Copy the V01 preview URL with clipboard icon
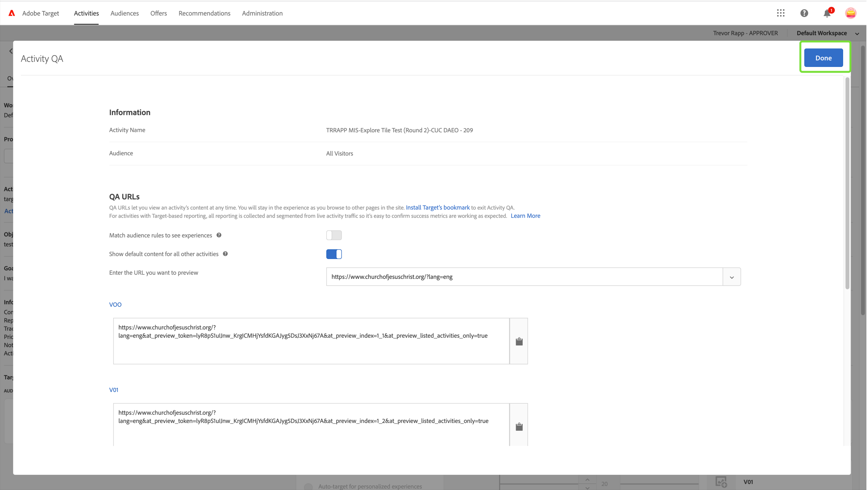This screenshot has height=490, width=868. [x=519, y=426]
